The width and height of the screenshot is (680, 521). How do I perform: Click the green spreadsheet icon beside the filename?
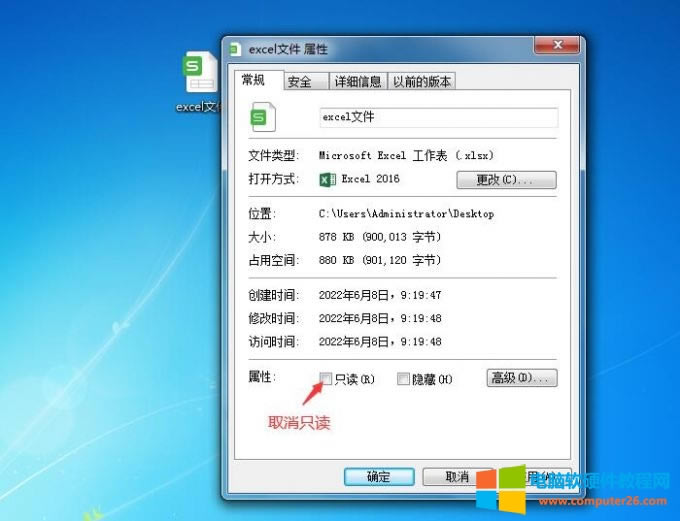point(263,117)
